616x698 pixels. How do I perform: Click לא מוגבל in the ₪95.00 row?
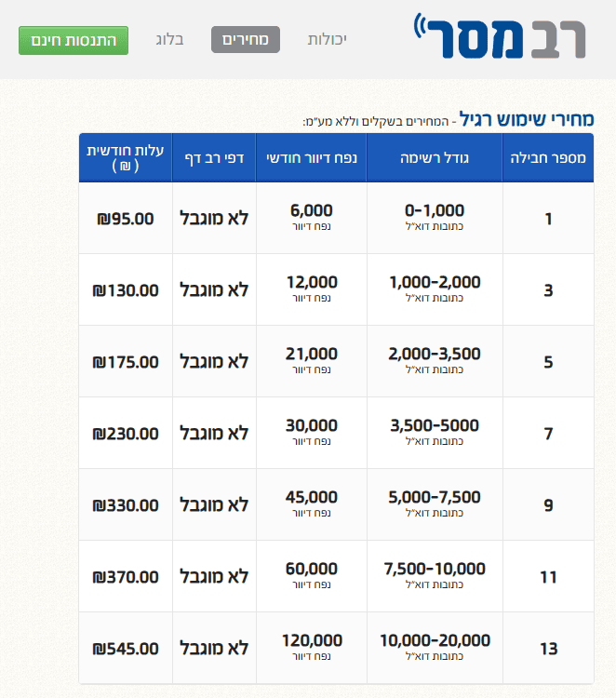[214, 218]
